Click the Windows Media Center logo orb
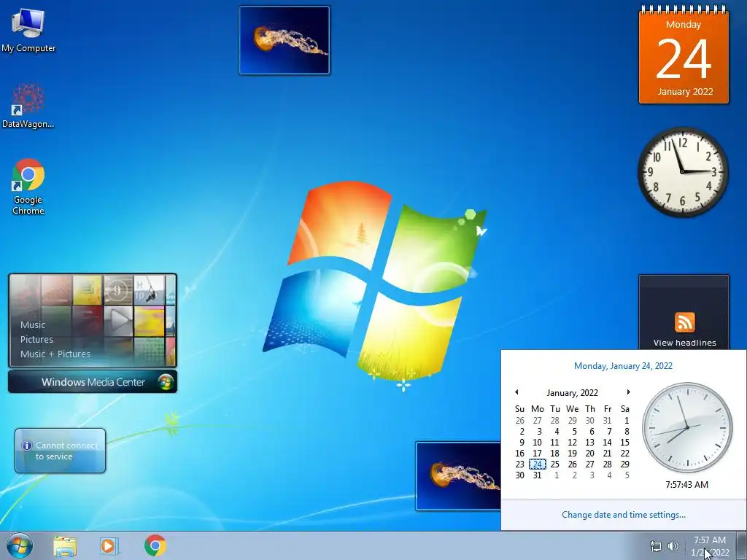The image size is (747, 560). click(x=166, y=382)
